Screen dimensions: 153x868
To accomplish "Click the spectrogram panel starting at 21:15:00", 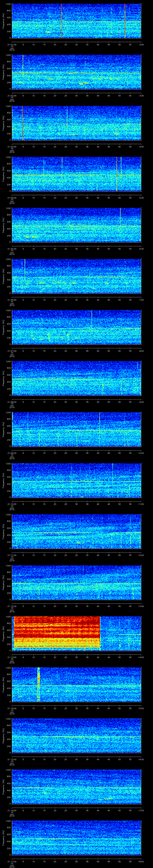I will coord(77,736).
